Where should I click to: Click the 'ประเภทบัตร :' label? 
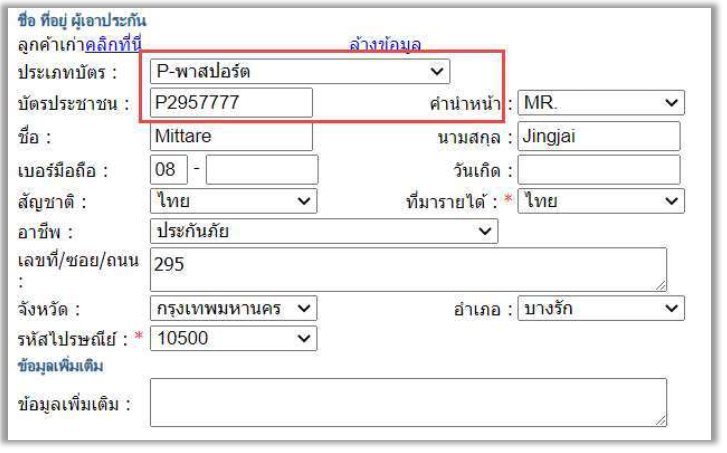pyautogui.click(x=67, y=72)
